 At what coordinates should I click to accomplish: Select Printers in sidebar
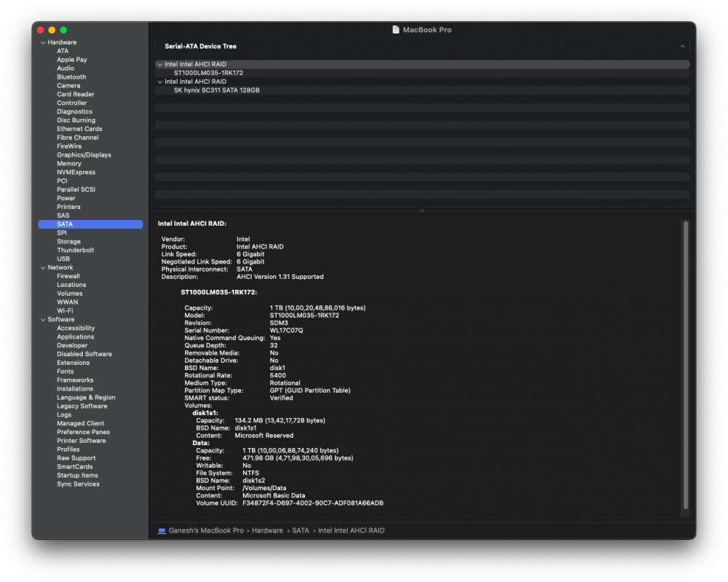[x=68, y=207]
